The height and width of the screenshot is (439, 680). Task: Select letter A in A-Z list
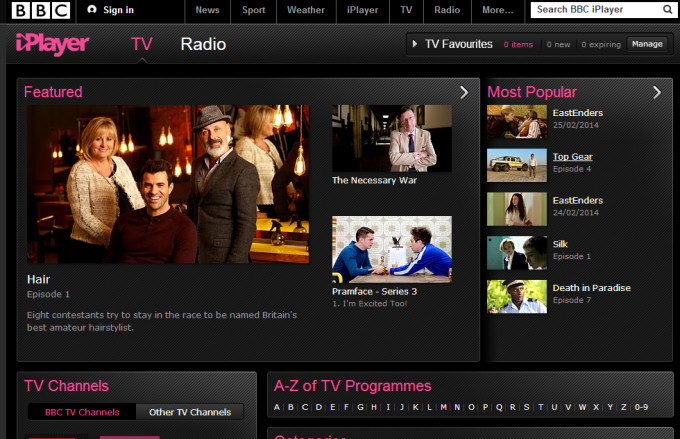point(277,407)
